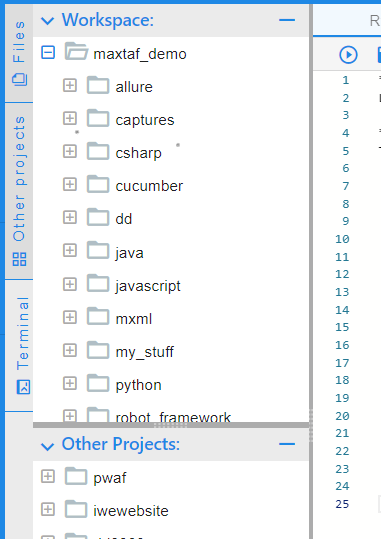Click the captures folder icon

pyautogui.click(x=98, y=118)
